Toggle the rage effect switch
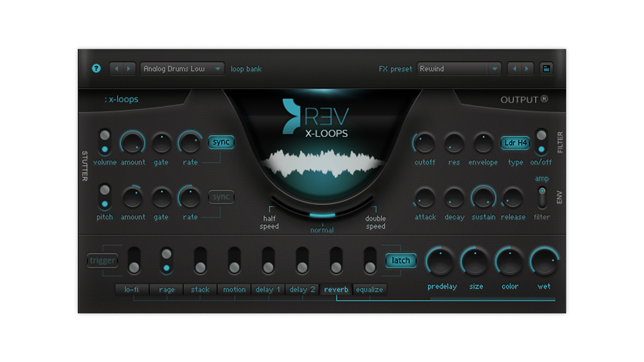The width and height of the screenshot is (644, 362). pyautogui.click(x=166, y=261)
